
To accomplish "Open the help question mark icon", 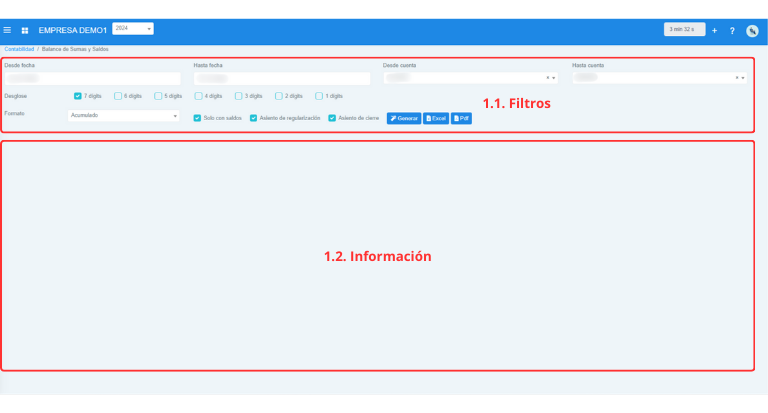I will pyautogui.click(x=732, y=30).
